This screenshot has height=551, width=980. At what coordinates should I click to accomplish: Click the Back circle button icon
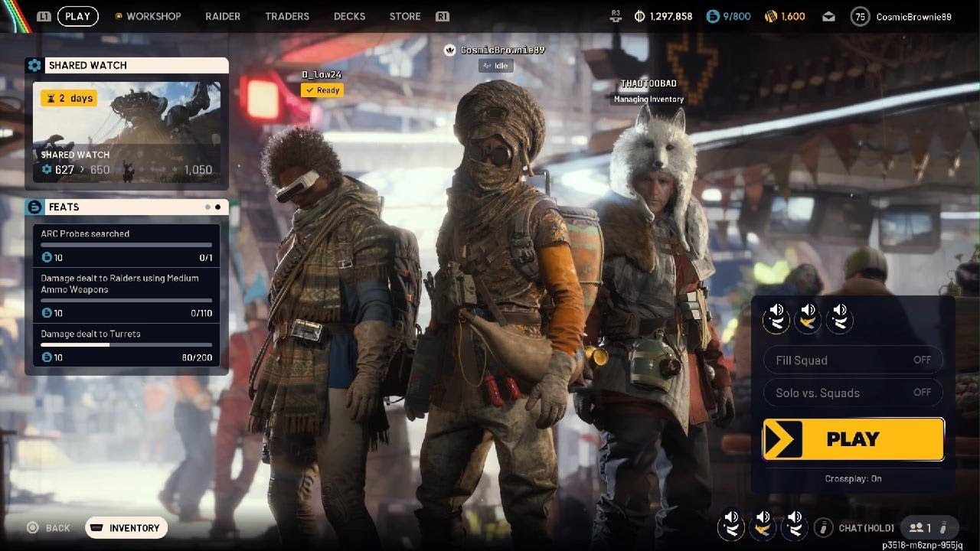[33, 527]
